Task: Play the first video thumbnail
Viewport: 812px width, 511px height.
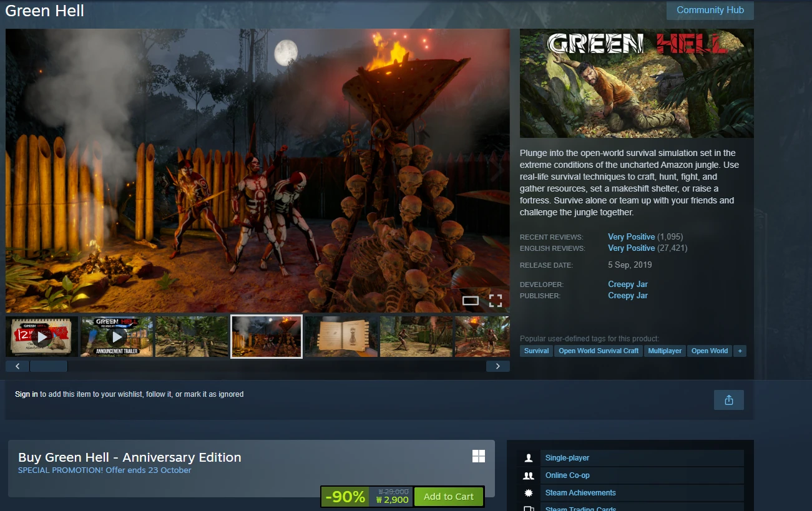Action: pyautogui.click(x=42, y=336)
